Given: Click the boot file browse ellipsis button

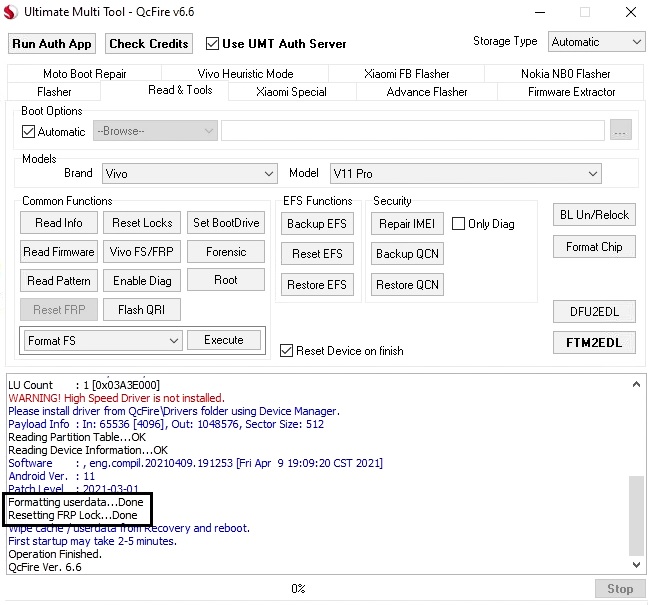Looking at the screenshot, I should click(x=621, y=131).
